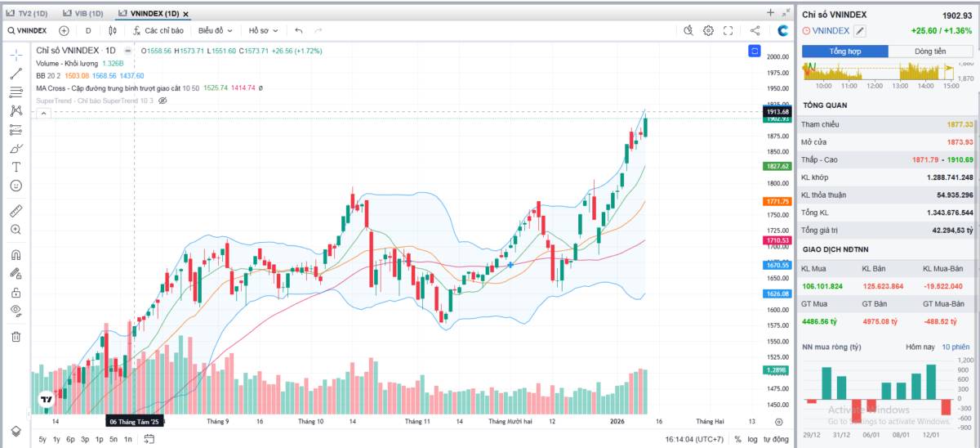The height and width of the screenshot is (448, 980).
Task: Switch to the VIB (1D) tab
Action: point(82,14)
